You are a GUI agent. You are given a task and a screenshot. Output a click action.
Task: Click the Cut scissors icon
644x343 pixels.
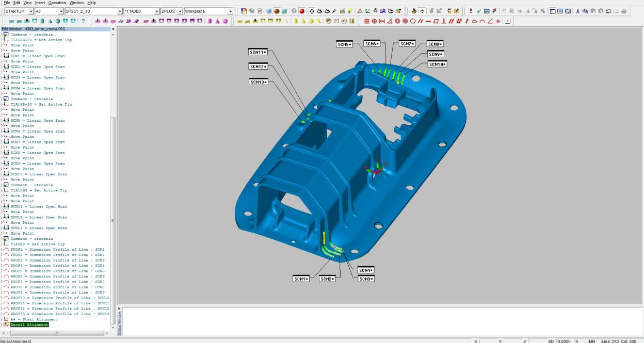point(577,11)
